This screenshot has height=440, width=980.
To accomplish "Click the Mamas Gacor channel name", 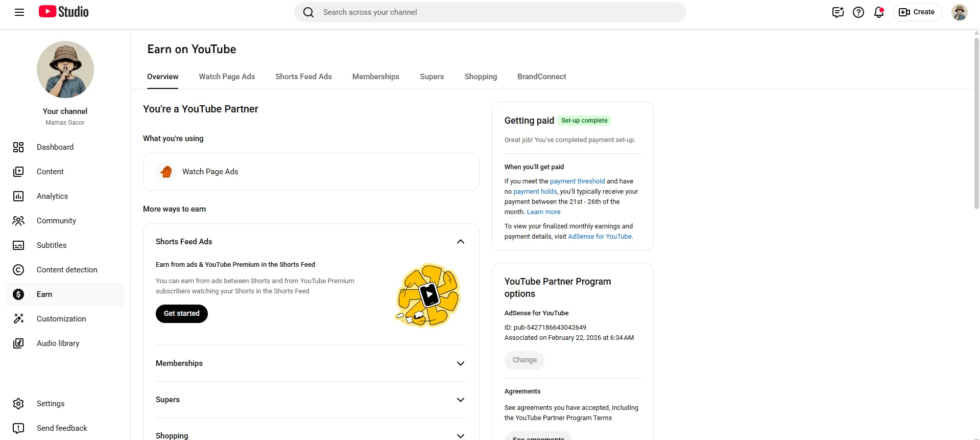I will click(x=65, y=123).
